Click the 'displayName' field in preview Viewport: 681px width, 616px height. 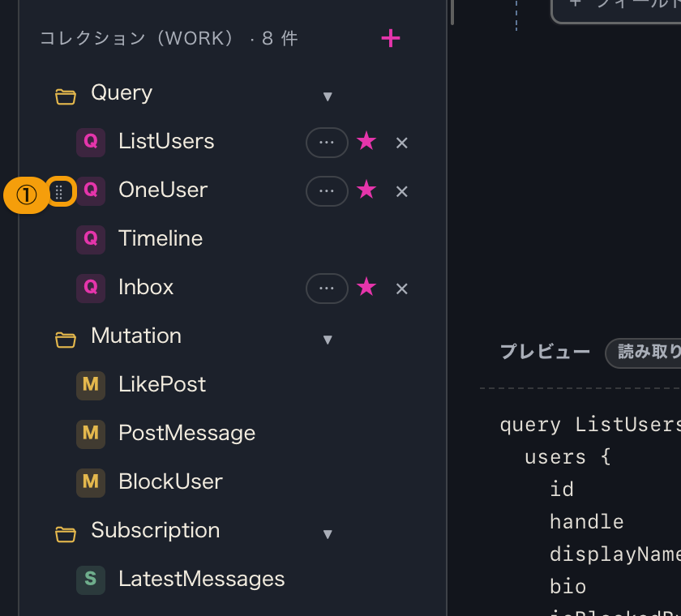pos(615,554)
